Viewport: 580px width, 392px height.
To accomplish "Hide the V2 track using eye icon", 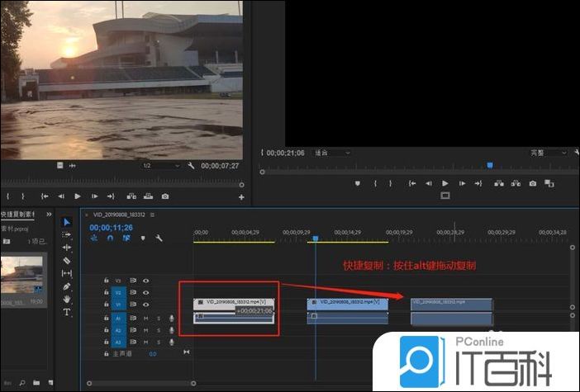I will click(x=145, y=292).
